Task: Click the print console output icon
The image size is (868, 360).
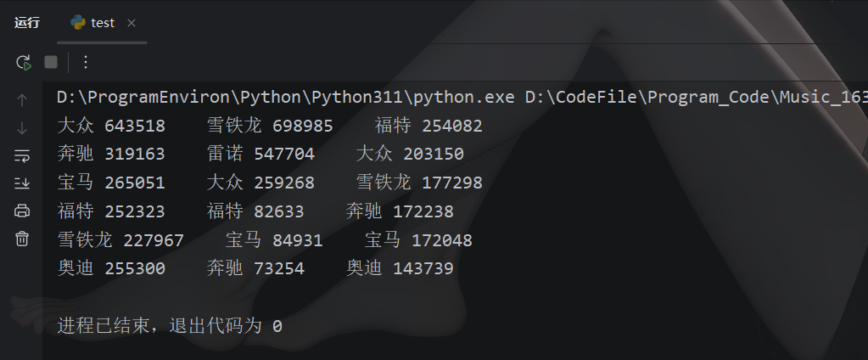Action: click(x=22, y=211)
